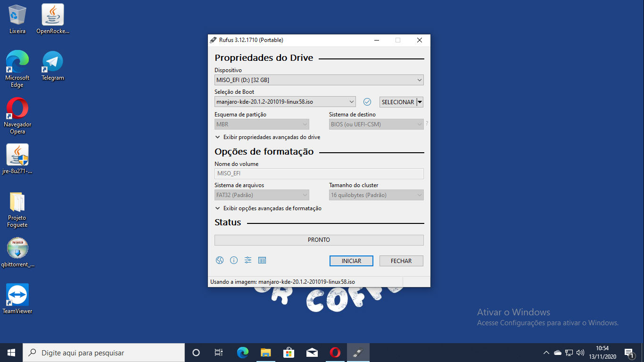Click the OneDrive cloud tray icon
644x362 pixels.
pos(558,353)
